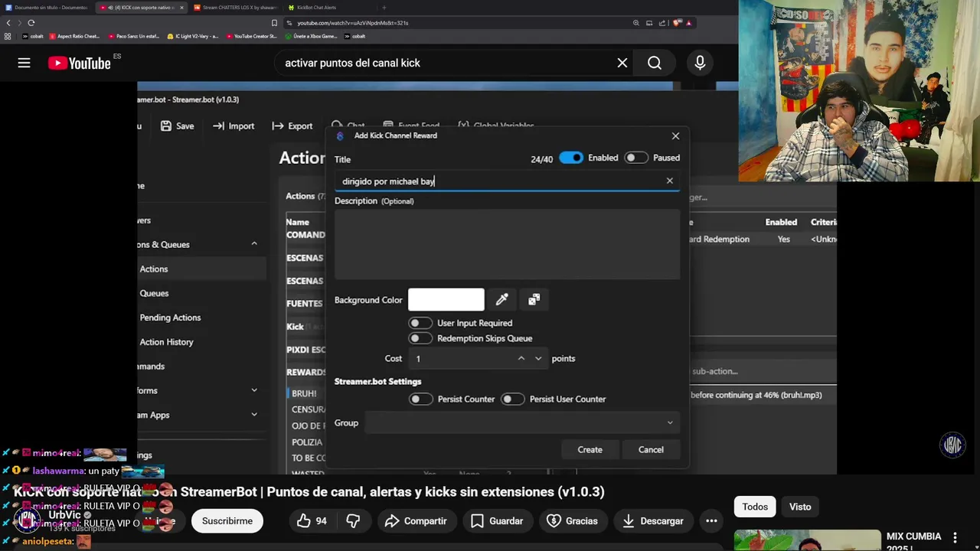980x551 pixels.
Task: Click the white Background Color swatch
Action: (446, 299)
